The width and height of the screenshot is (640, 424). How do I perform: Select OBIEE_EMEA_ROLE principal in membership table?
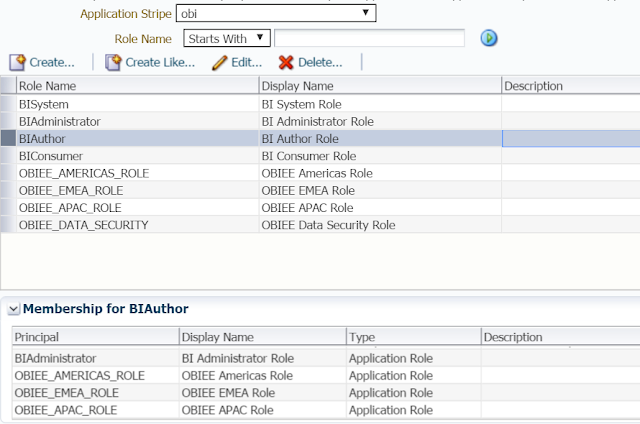pos(66,393)
